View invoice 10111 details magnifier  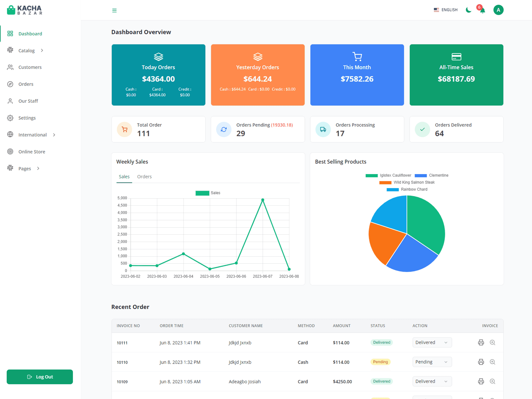pyautogui.click(x=492, y=342)
